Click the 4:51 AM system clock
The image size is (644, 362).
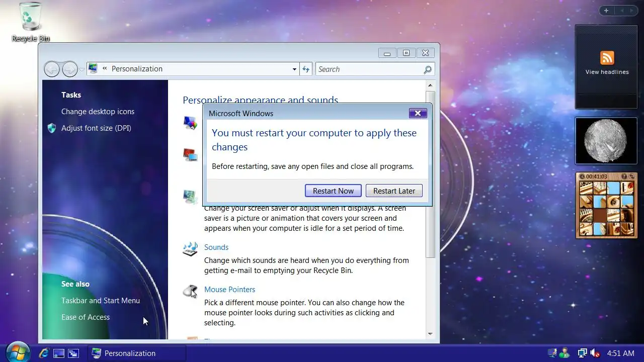coord(621,353)
